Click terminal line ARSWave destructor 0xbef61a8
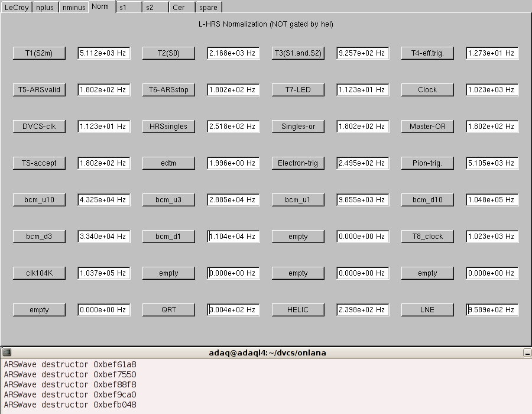This screenshot has width=532, height=414. pyautogui.click(x=70, y=364)
